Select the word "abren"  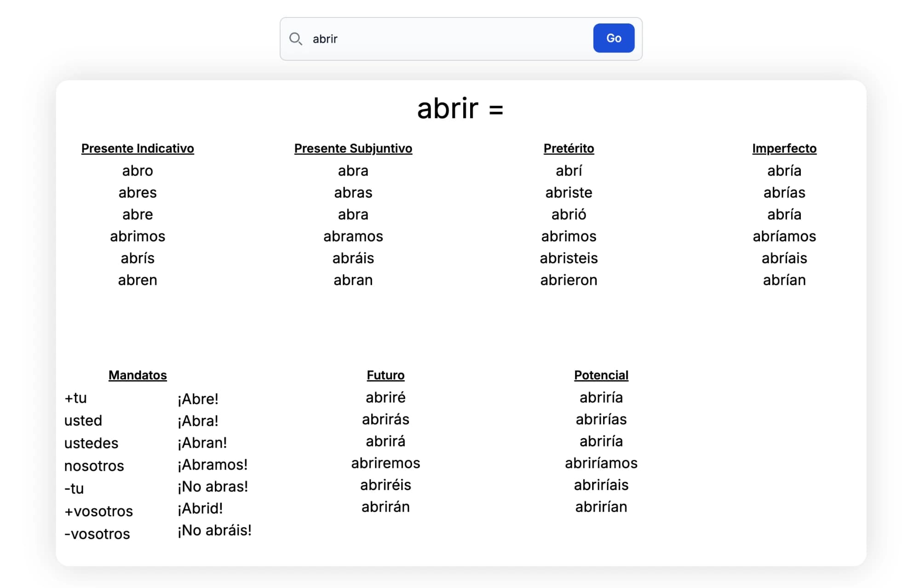click(x=138, y=280)
